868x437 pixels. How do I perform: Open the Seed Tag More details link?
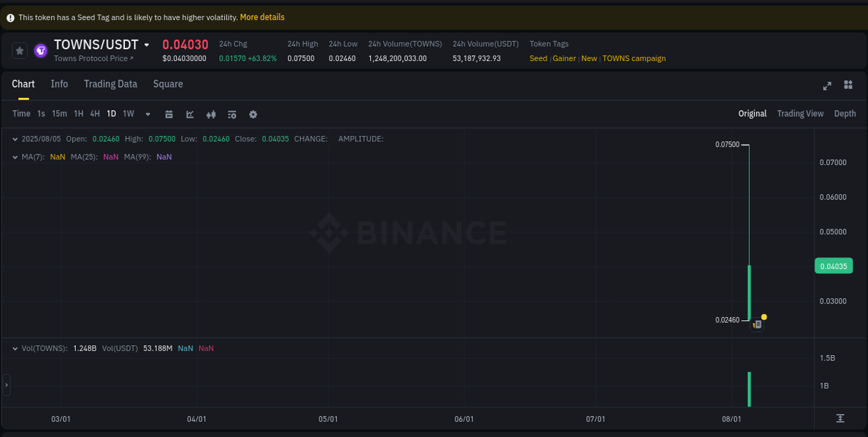point(262,17)
